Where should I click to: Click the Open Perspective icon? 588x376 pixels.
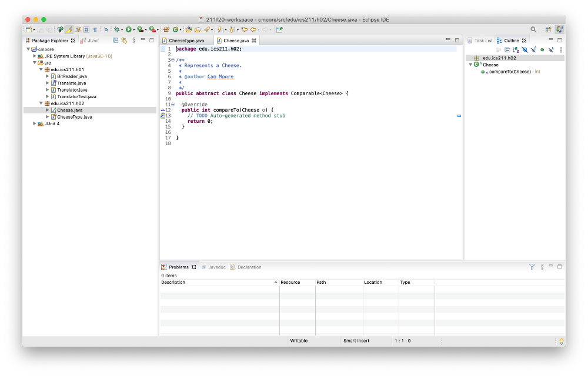[548, 29]
